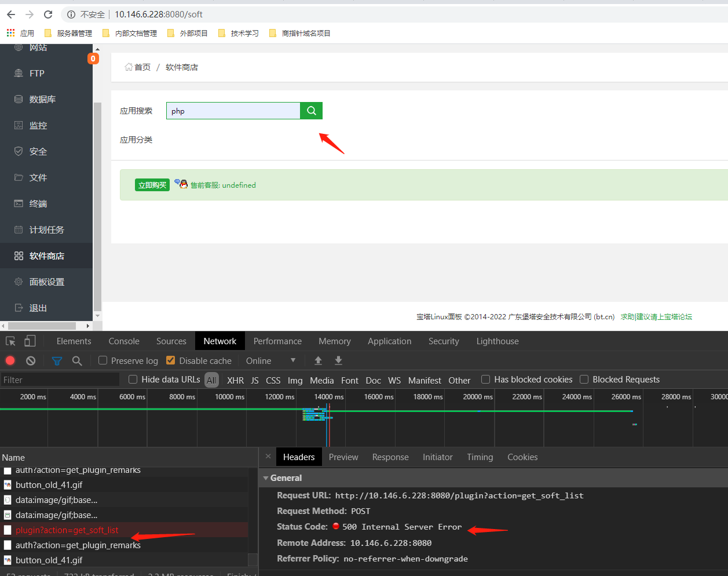Open the network search magnifier icon
Viewport: 728px width, 576px height.
pos(77,361)
